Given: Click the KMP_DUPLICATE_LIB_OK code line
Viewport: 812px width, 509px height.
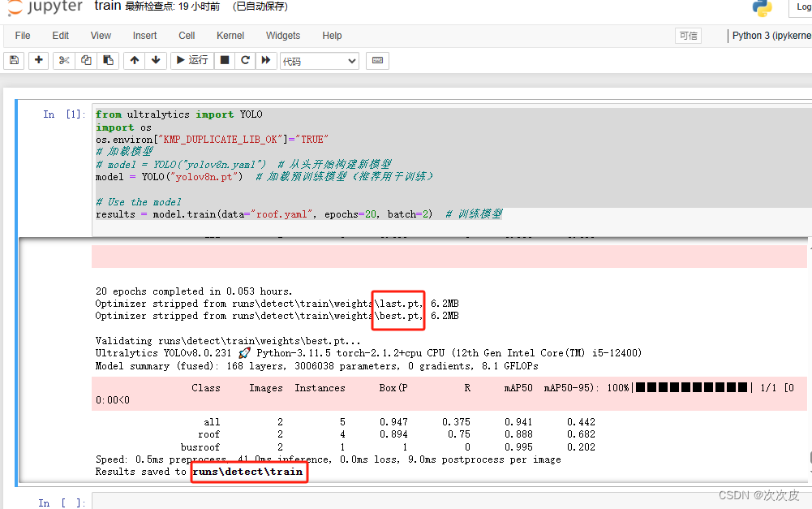Looking at the screenshot, I should [x=212, y=140].
